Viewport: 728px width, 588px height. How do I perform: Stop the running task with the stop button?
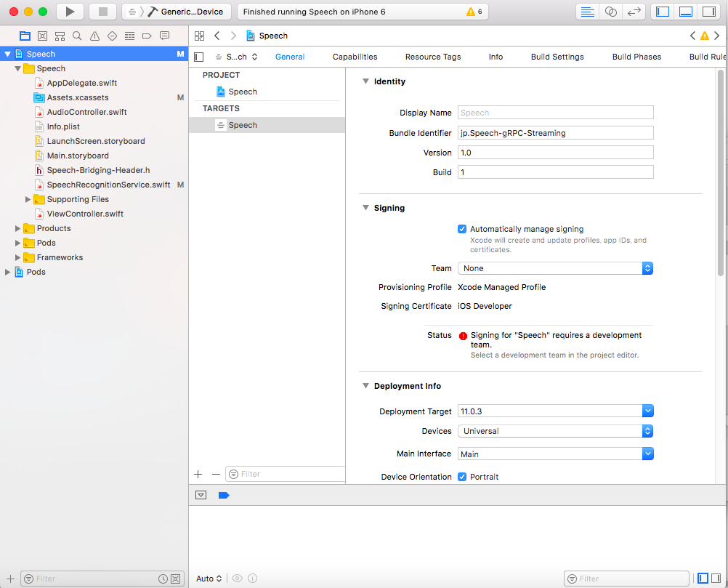pos(103,12)
